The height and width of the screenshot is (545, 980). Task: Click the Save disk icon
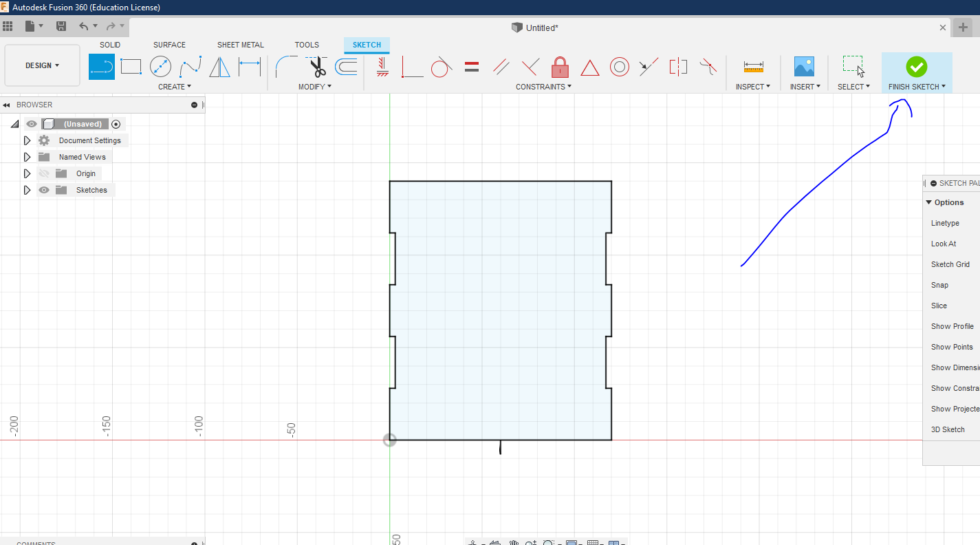(x=61, y=26)
